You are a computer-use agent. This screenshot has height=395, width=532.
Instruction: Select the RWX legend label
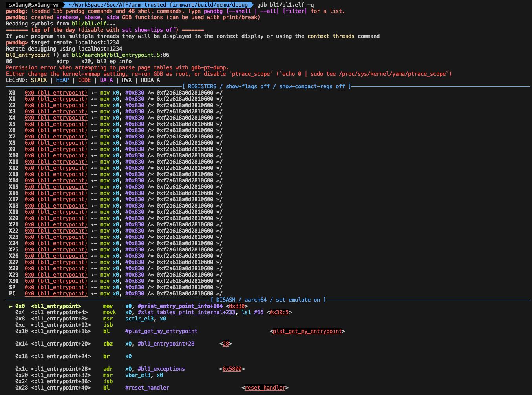(126, 80)
